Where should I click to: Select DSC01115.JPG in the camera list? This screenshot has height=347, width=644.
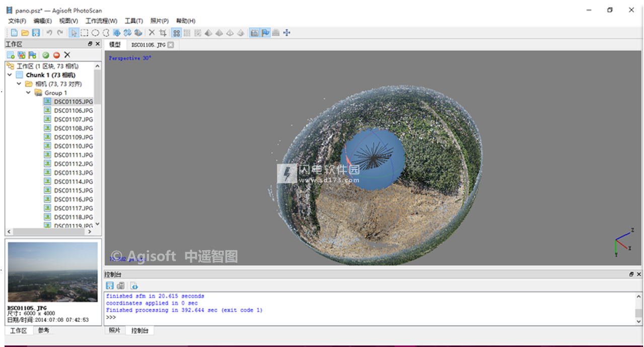coord(74,190)
